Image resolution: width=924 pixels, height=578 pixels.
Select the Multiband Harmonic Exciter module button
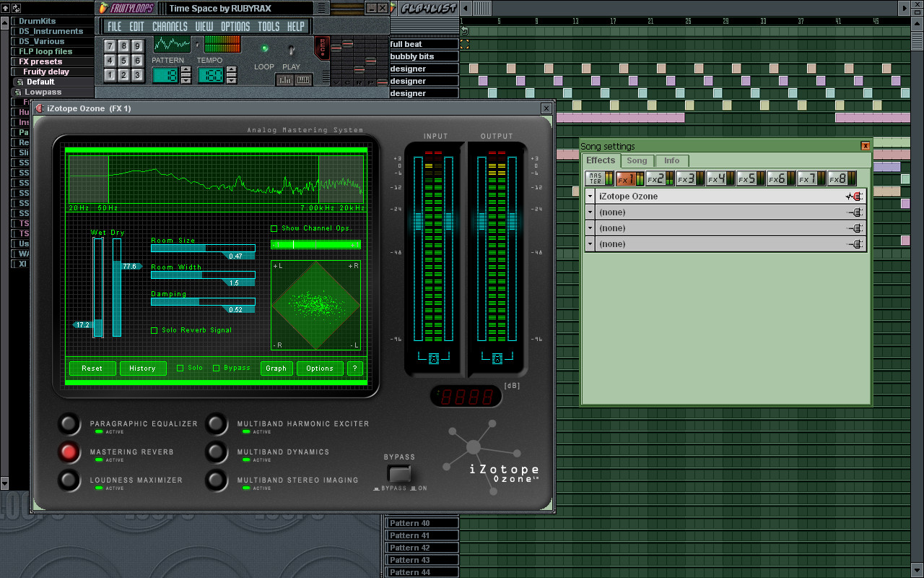[x=217, y=424]
